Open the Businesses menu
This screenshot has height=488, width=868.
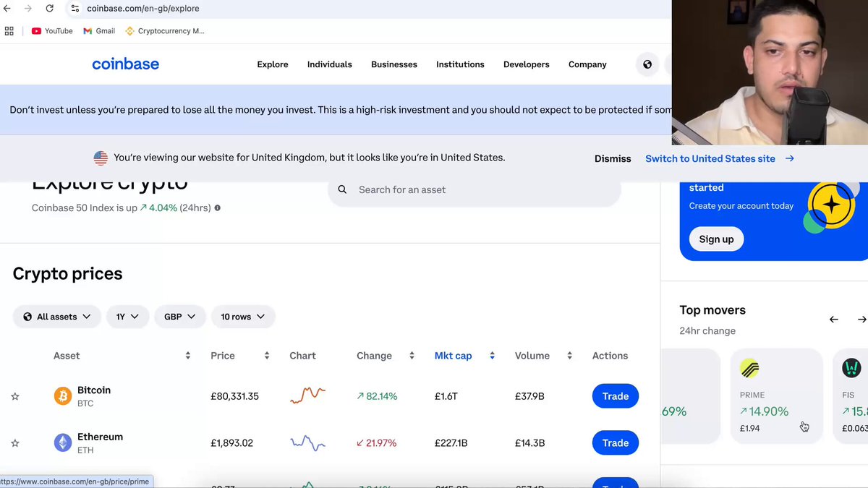(394, 64)
